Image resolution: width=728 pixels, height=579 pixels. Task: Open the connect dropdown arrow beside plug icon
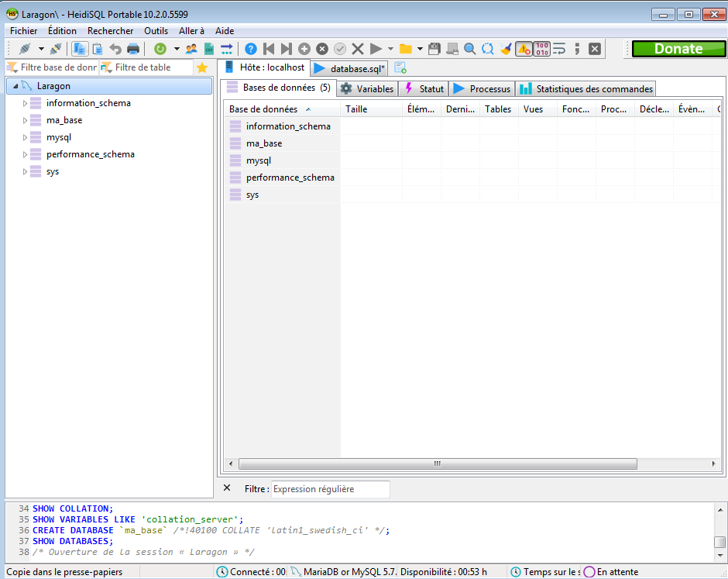tap(41, 49)
